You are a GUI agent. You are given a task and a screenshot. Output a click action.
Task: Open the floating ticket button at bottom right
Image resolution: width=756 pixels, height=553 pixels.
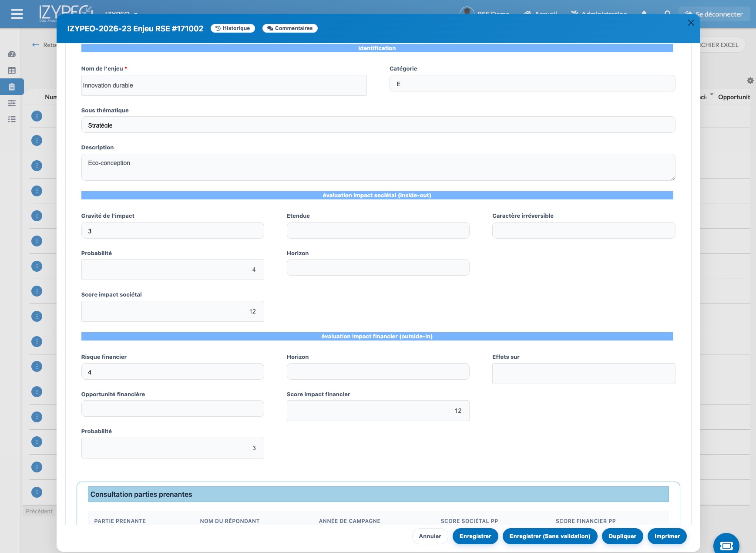(726, 545)
